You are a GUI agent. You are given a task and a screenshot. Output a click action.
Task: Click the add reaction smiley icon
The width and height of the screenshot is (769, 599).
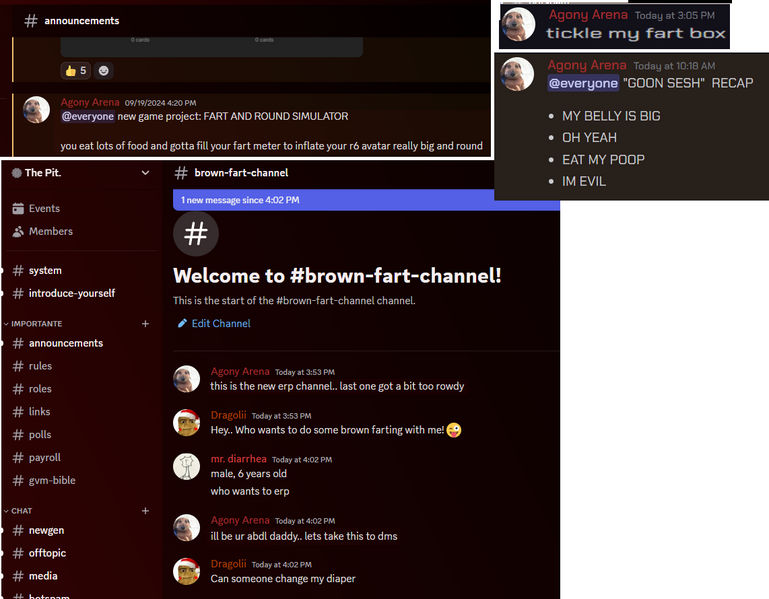[x=104, y=70]
